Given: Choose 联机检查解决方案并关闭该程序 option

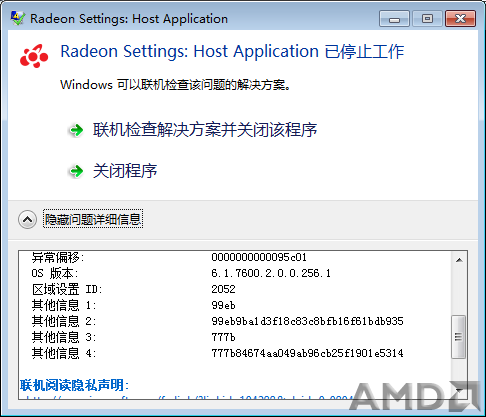Looking at the screenshot, I should click(205, 130).
